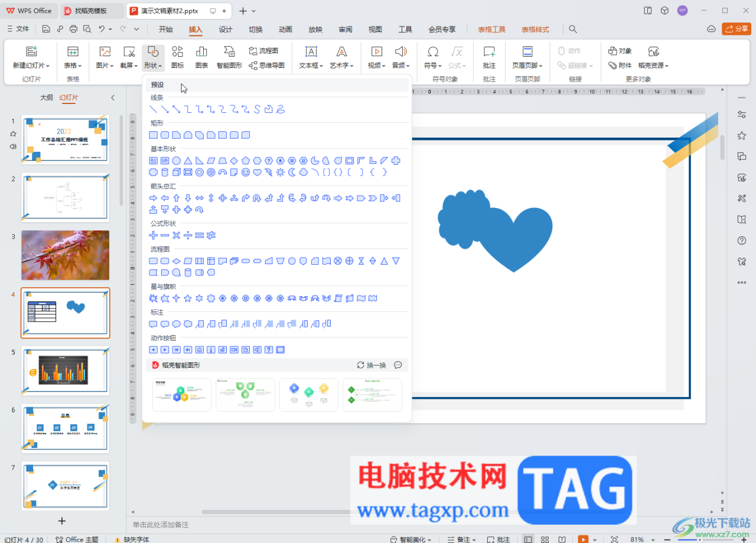The width and height of the screenshot is (756, 543).
Task: Select the plus sign equation shape
Action: (154, 235)
